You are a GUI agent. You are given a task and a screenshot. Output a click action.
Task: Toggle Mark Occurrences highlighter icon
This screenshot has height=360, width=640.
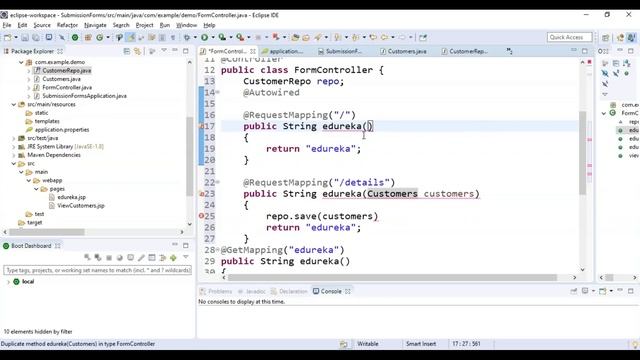[x=131, y=38]
